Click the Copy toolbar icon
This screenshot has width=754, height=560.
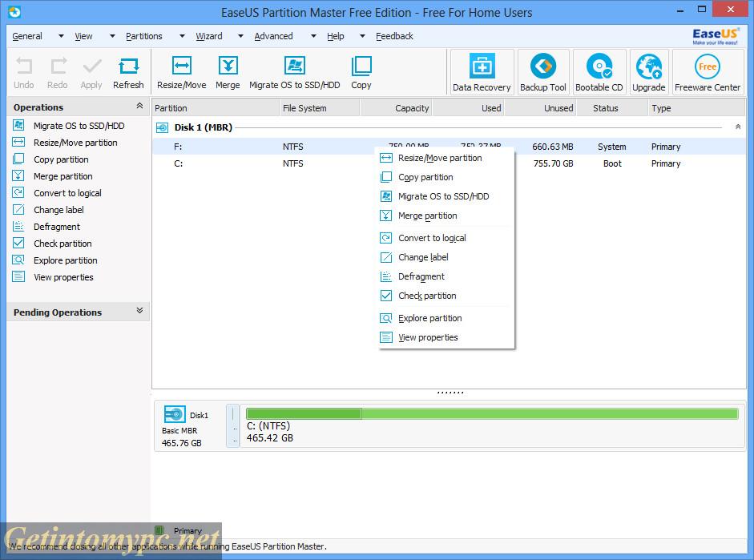[361, 73]
